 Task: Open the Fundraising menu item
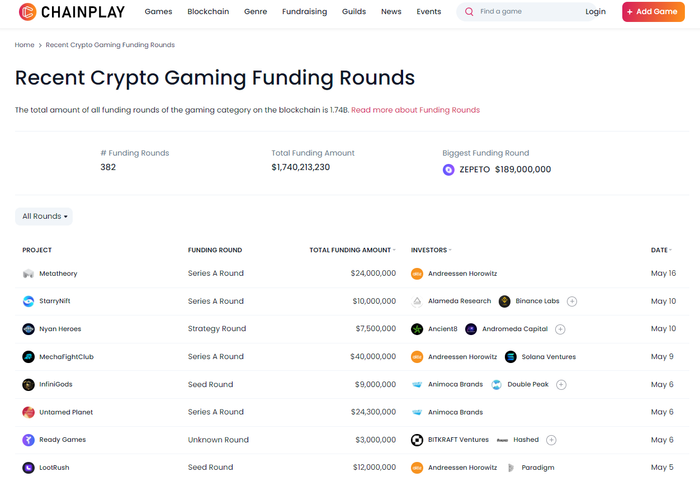(x=304, y=12)
